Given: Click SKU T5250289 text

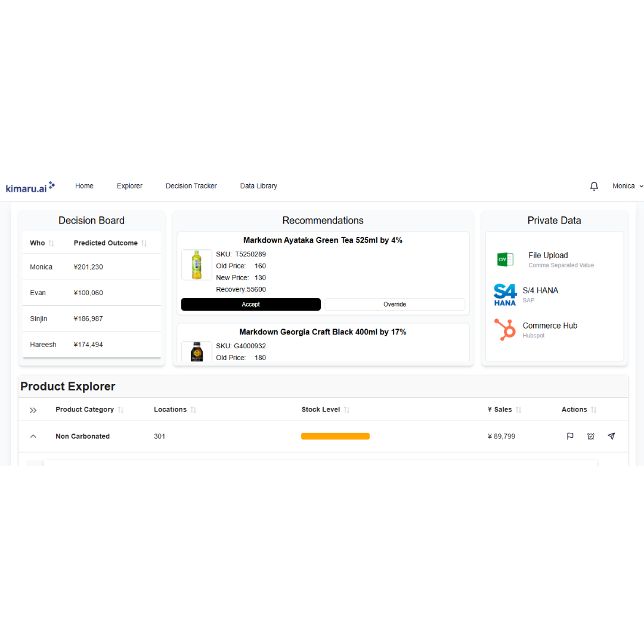Looking at the screenshot, I should click(x=241, y=254).
